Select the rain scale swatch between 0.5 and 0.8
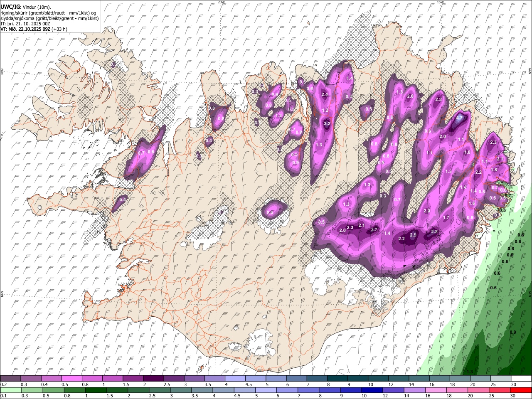Image resolution: width=532 pixels, height=399 pixels. click(x=53, y=390)
